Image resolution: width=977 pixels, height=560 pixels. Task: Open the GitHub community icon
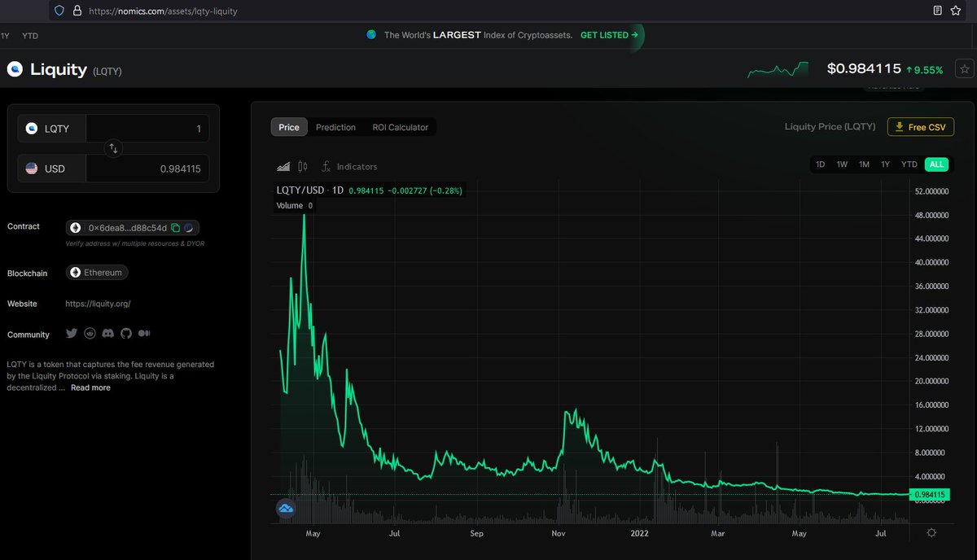[x=125, y=334]
